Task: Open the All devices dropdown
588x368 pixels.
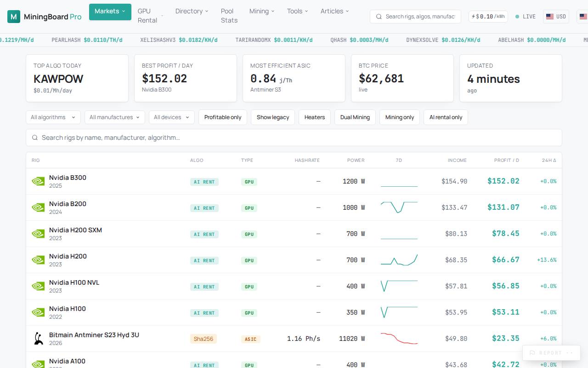Action: [x=172, y=117]
